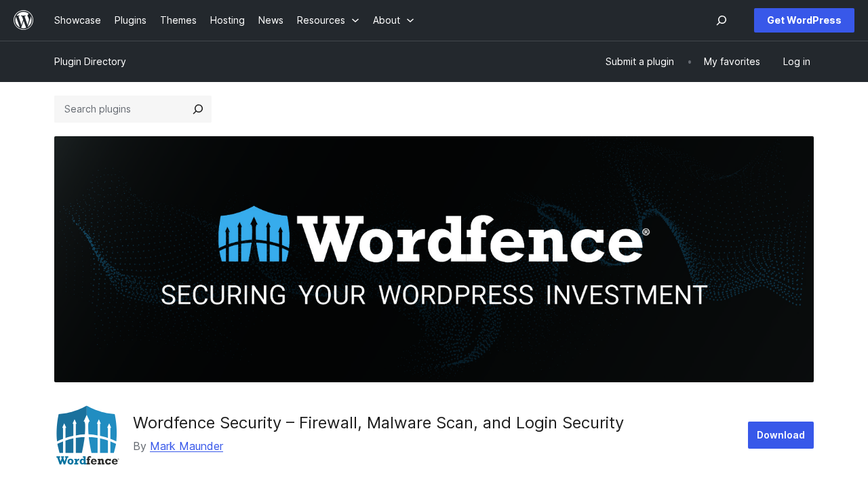Screen dimensions: 868x488
Task: Select Hosting in the top navigation
Action: coord(227,20)
